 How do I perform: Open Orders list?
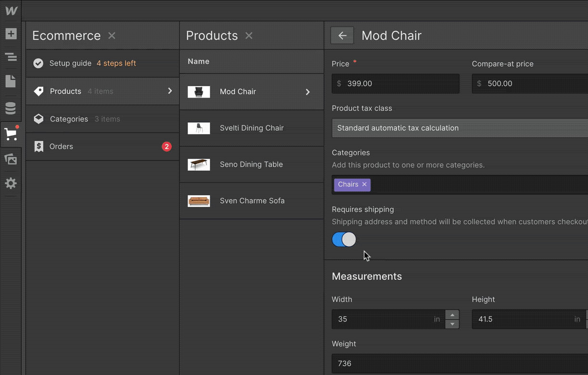click(61, 147)
